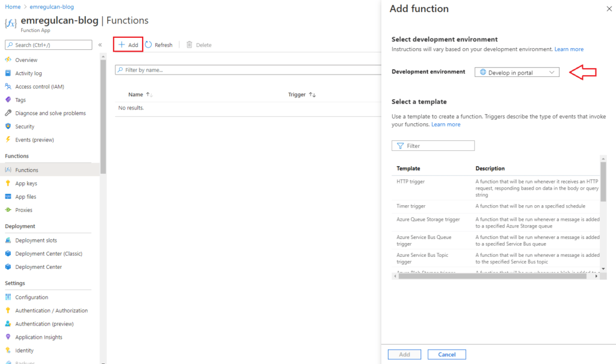Screen dimensions: 616x364
Task: Click the template Filter input field
Action: pyautogui.click(x=433, y=146)
